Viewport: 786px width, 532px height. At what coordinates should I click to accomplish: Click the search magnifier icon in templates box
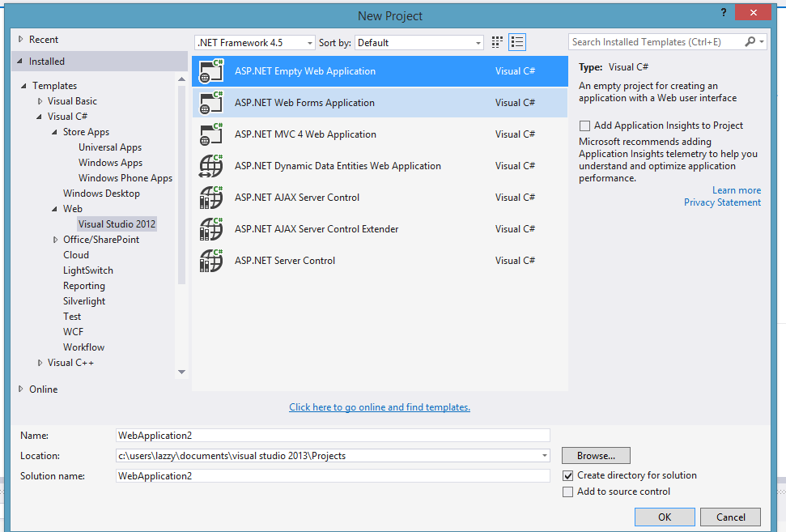coord(750,42)
